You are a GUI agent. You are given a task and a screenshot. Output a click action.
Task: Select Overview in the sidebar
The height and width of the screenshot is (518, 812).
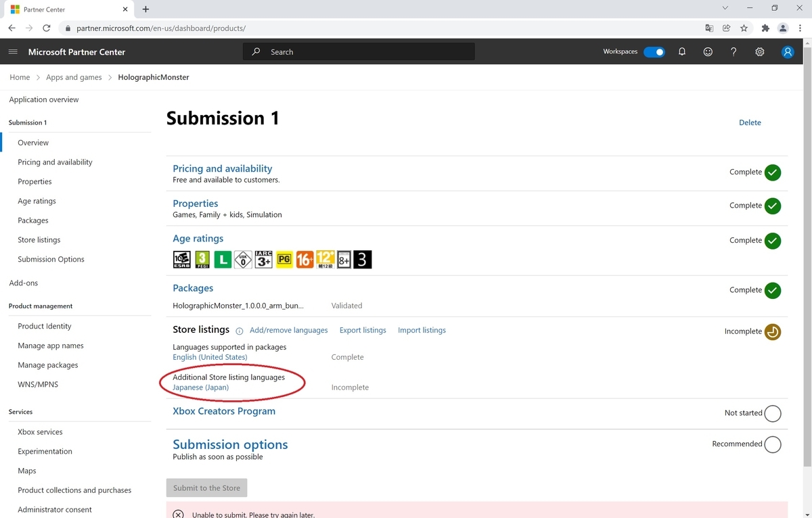(x=33, y=143)
